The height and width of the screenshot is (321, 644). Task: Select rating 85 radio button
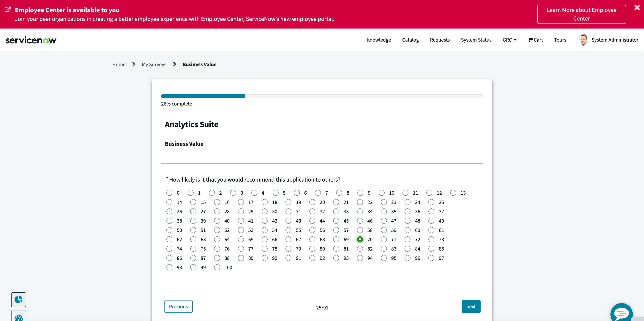431,248
